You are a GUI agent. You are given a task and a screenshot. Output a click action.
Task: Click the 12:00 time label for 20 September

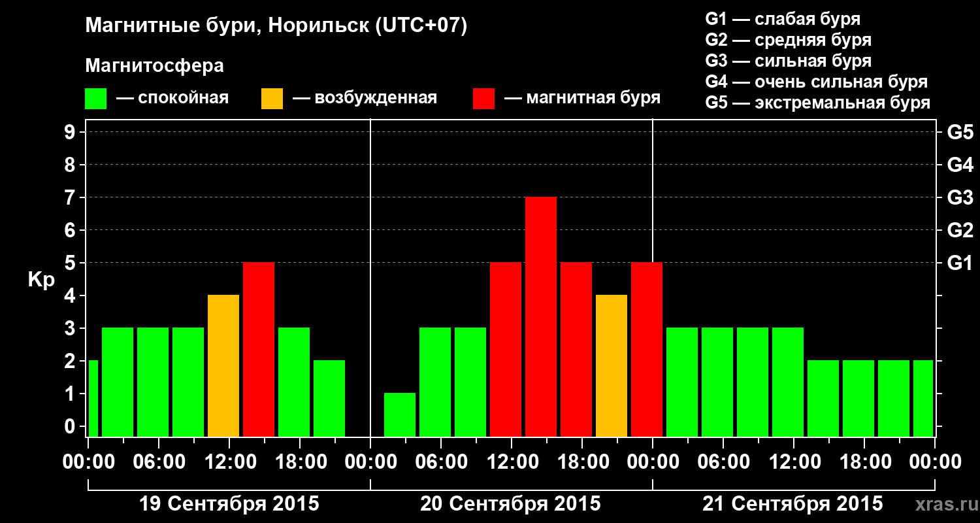[512, 462]
